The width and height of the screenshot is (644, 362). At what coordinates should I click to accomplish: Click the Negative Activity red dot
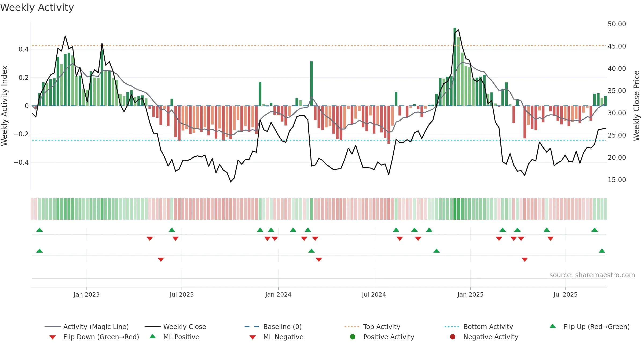pyautogui.click(x=453, y=337)
